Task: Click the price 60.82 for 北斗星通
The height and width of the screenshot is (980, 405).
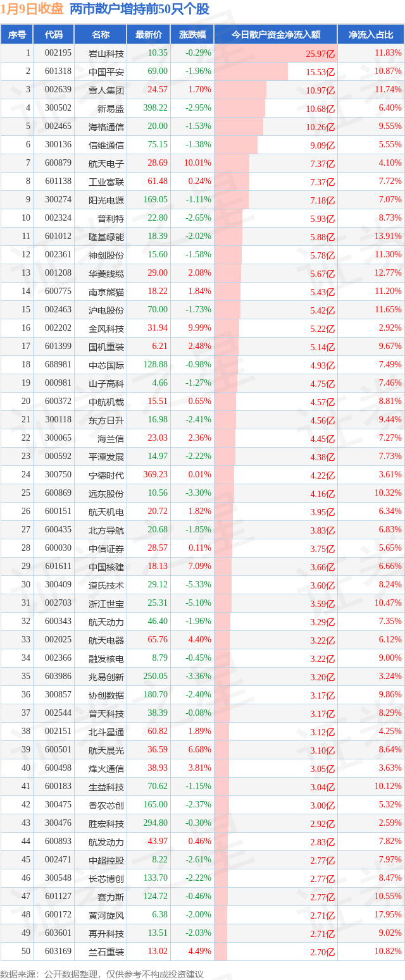Action: pos(158,732)
